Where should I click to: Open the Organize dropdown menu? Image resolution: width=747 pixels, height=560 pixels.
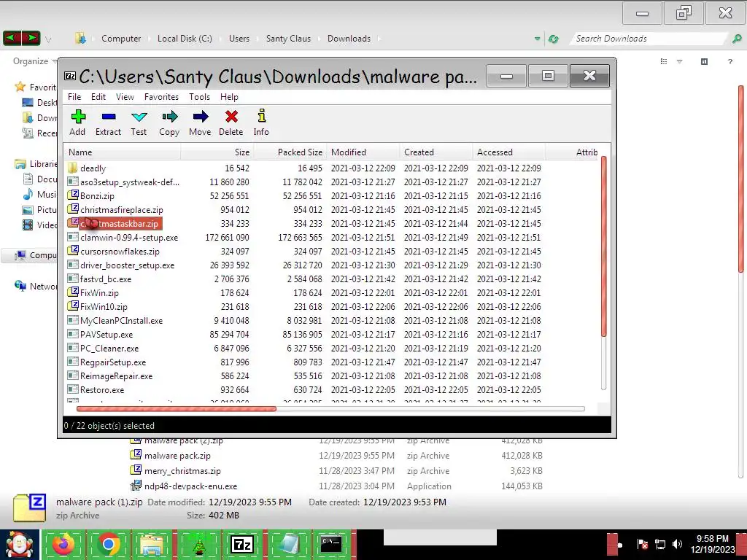(34, 61)
